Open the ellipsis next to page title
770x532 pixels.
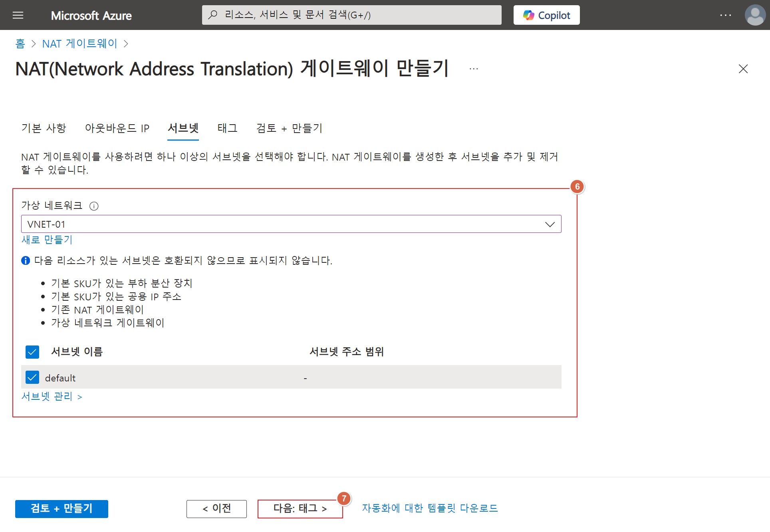[474, 69]
